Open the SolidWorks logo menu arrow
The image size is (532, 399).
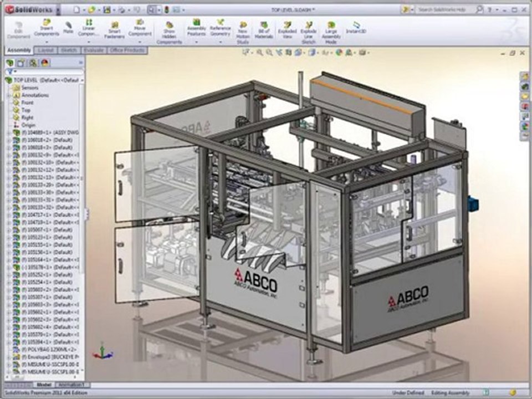(x=58, y=10)
